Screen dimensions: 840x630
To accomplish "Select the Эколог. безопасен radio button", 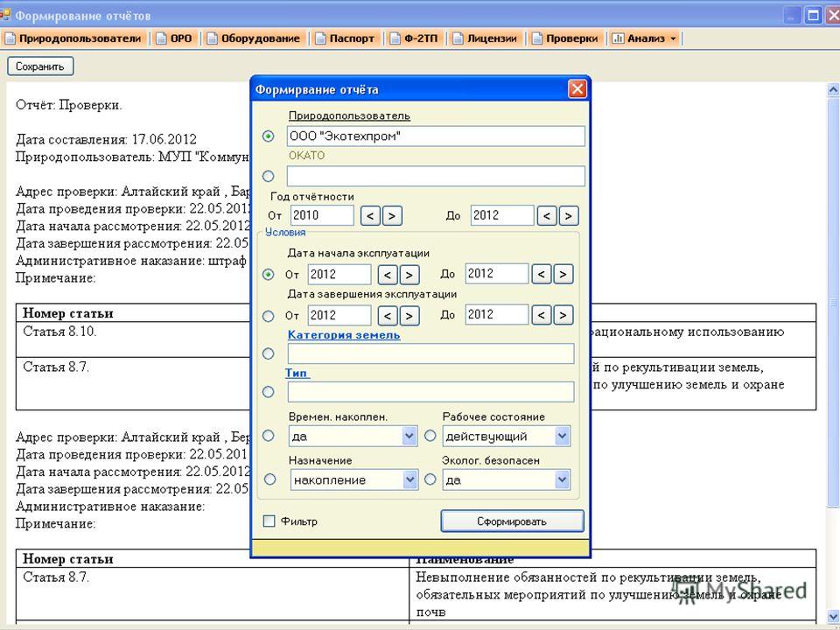I will [430, 479].
